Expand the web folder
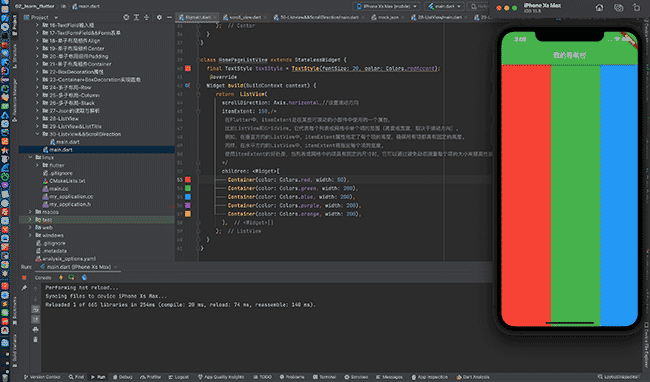 (30, 227)
